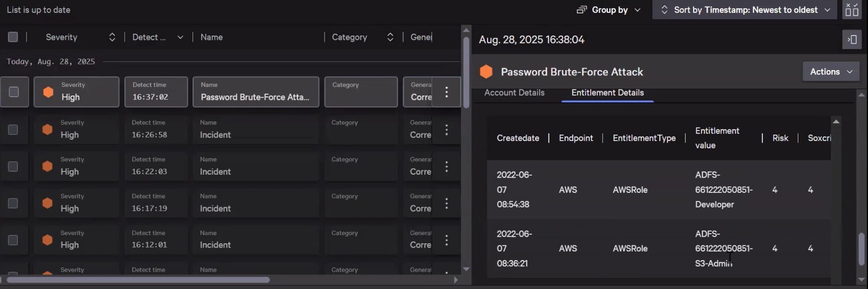
Task: Switch to Account Details tab
Action: (514, 93)
